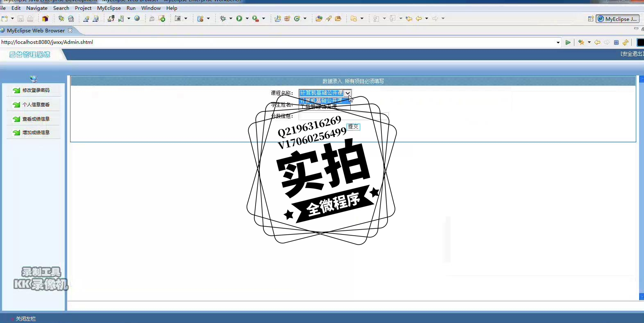Click the Print toolbar icon
The width and height of the screenshot is (644, 323).
coord(30,18)
